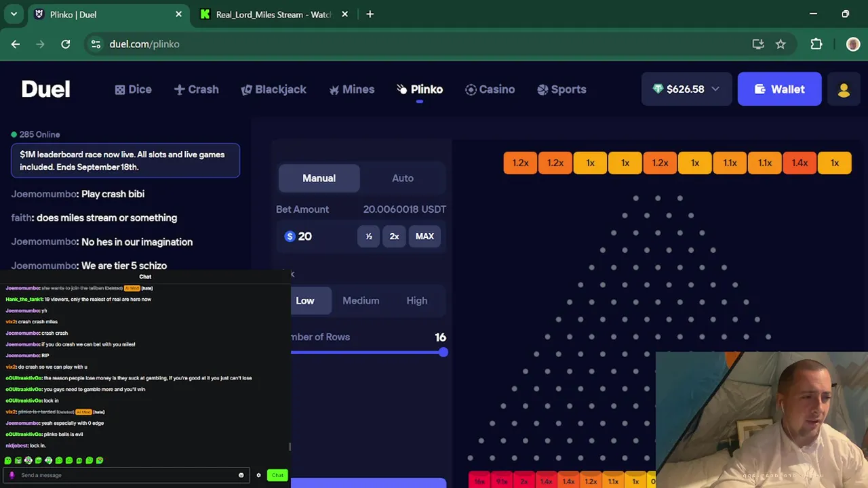Image resolution: width=868 pixels, height=488 pixels.
Task: Click the 285 Online indicator
Action: coord(35,135)
